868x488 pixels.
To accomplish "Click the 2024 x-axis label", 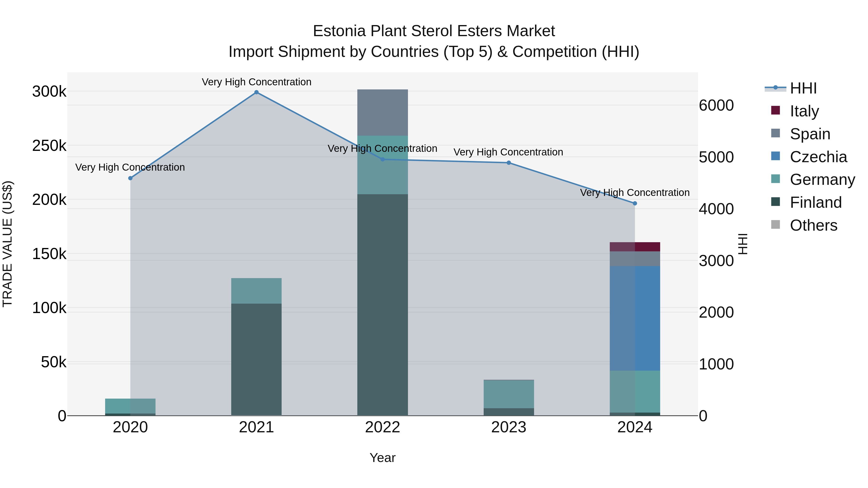I will pos(635,427).
